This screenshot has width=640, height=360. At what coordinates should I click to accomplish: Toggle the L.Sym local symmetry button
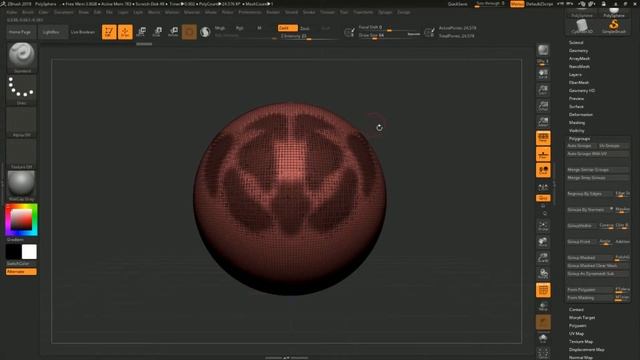point(543,187)
